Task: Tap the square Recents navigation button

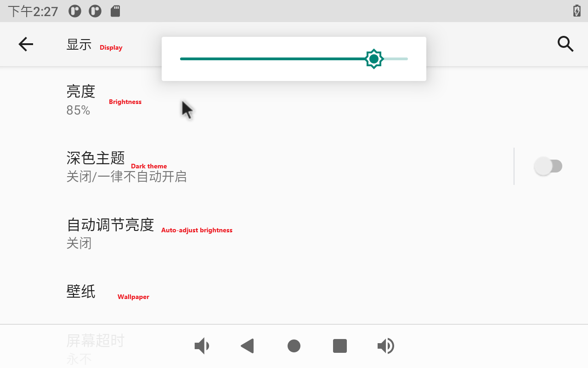Action: tap(340, 346)
